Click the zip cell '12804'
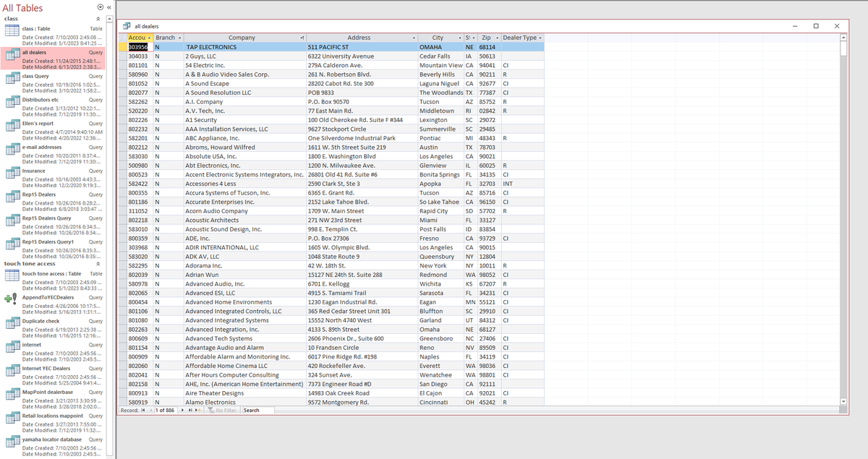The width and height of the screenshot is (868, 459). [489, 256]
